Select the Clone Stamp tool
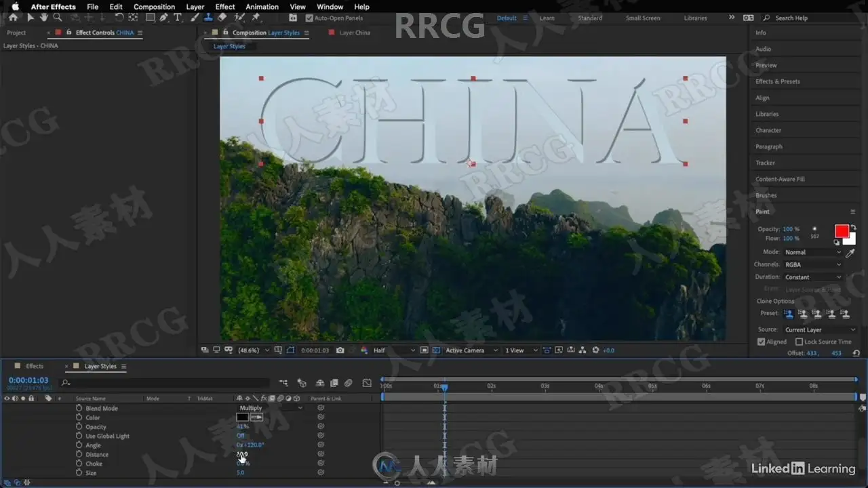868x488 pixels. pyautogui.click(x=209, y=18)
